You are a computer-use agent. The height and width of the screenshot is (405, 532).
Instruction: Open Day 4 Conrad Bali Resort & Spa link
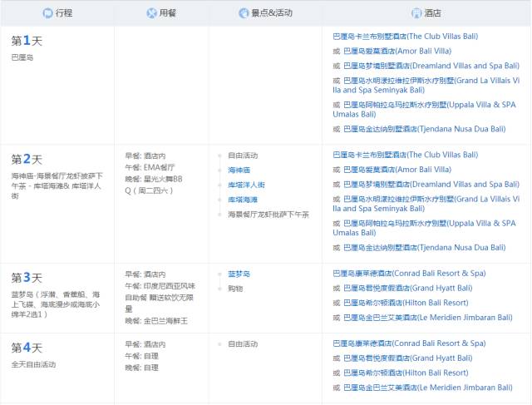pos(409,343)
